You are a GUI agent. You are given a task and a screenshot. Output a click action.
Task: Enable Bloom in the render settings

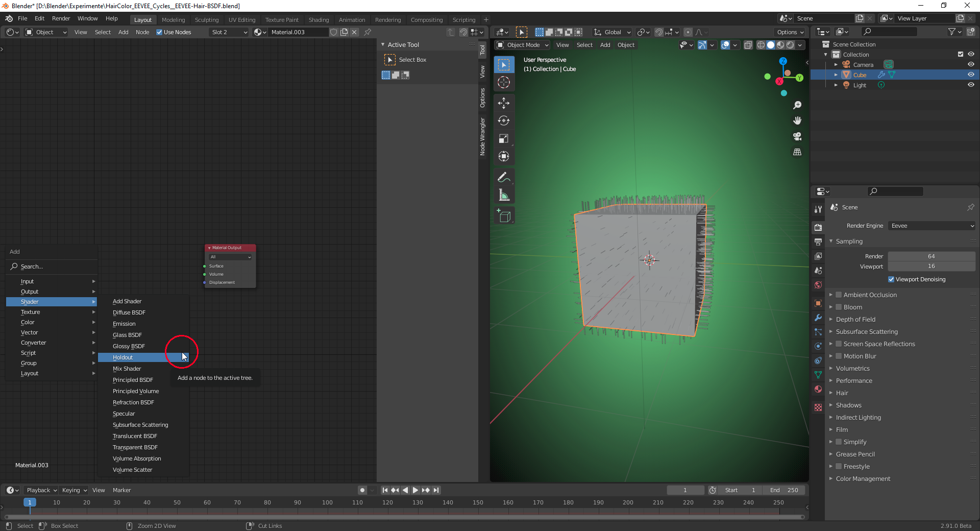839,307
